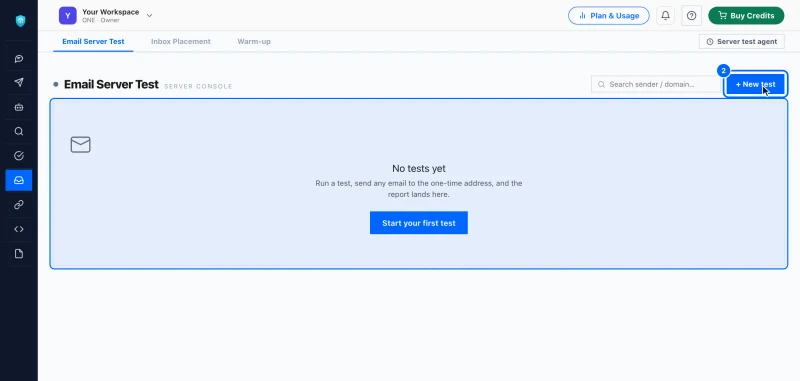The width and height of the screenshot is (800, 381).
Task: Click the envelope icon in empty state
Action: pyautogui.click(x=81, y=145)
